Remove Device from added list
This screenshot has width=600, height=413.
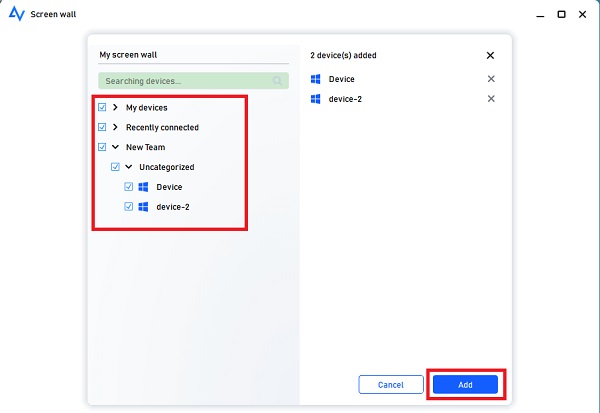click(490, 79)
